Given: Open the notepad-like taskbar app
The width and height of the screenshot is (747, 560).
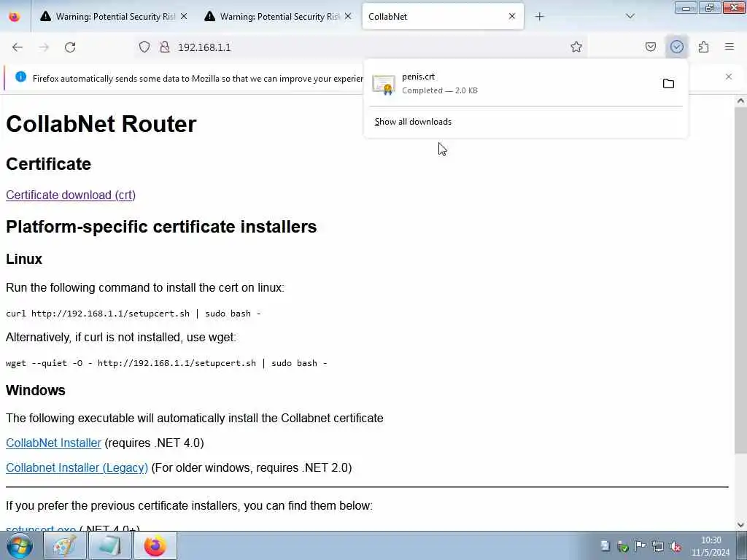Looking at the screenshot, I should point(110,545).
